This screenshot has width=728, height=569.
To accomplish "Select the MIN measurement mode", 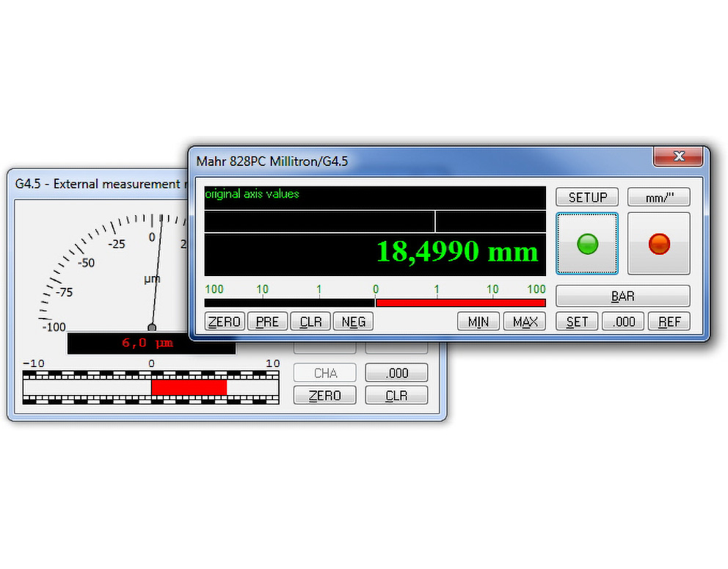I will click(x=478, y=322).
